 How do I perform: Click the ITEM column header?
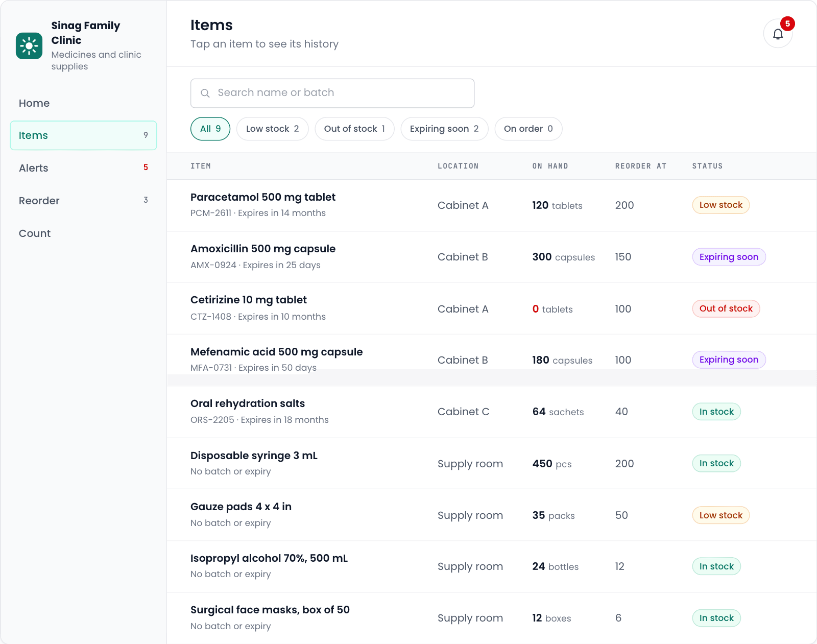click(x=201, y=166)
